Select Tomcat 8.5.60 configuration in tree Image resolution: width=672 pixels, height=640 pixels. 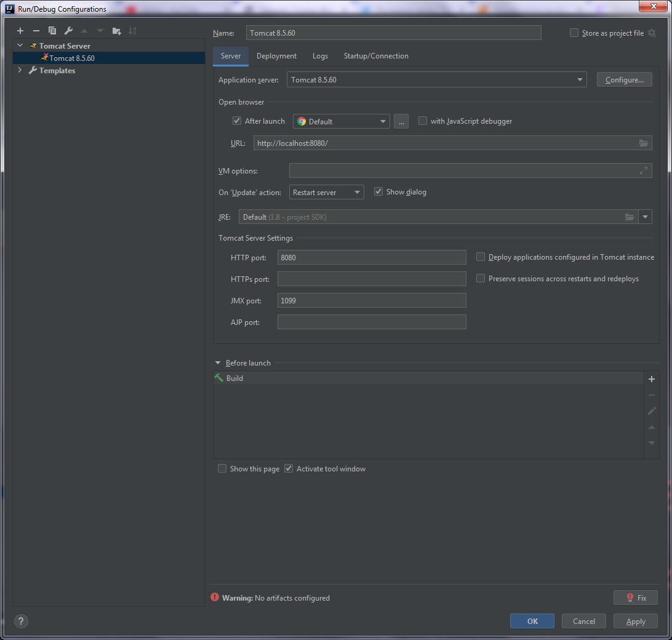click(109, 58)
